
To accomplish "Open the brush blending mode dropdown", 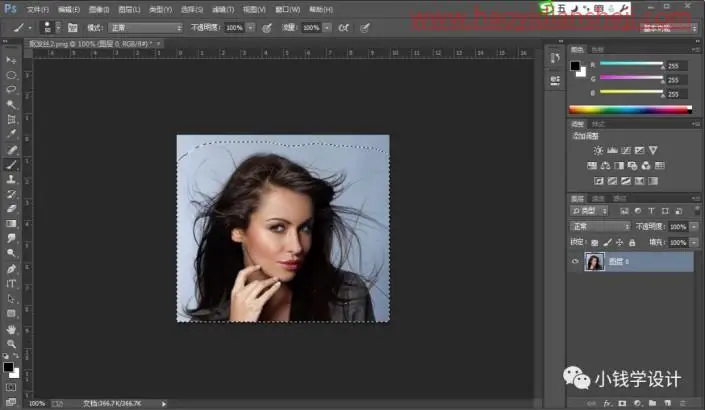I will point(145,28).
